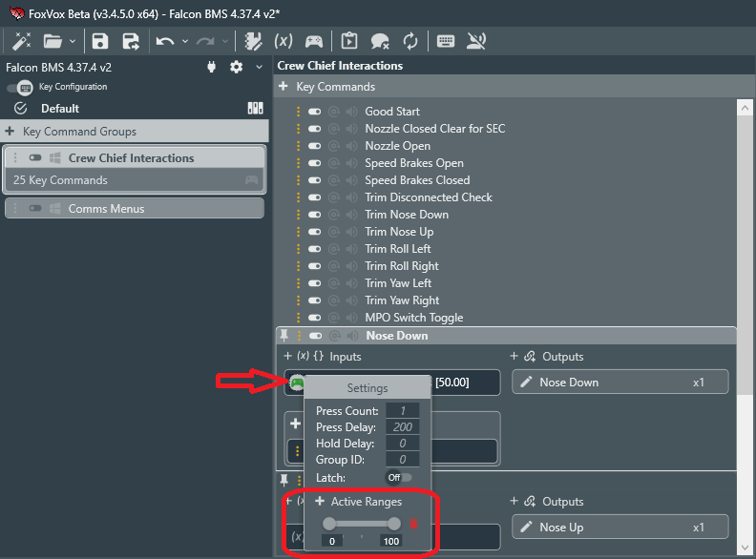Click the Press Delay field

(x=402, y=427)
